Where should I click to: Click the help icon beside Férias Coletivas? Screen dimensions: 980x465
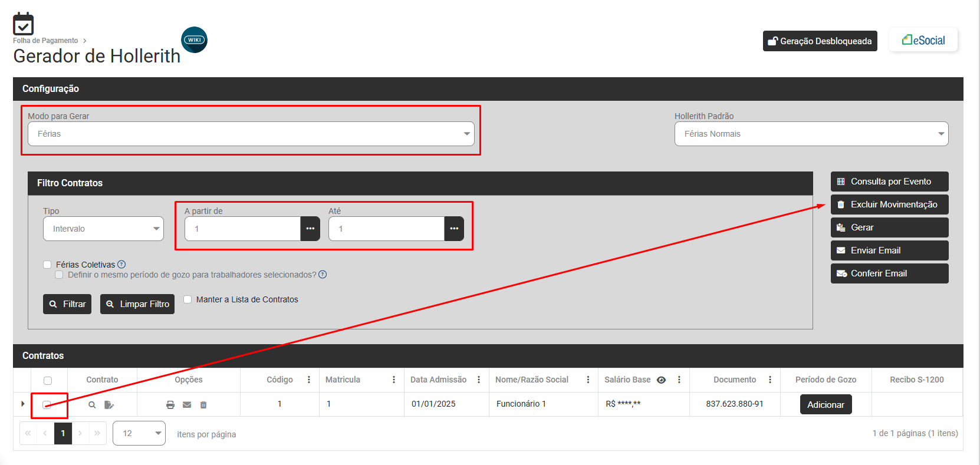(x=121, y=265)
